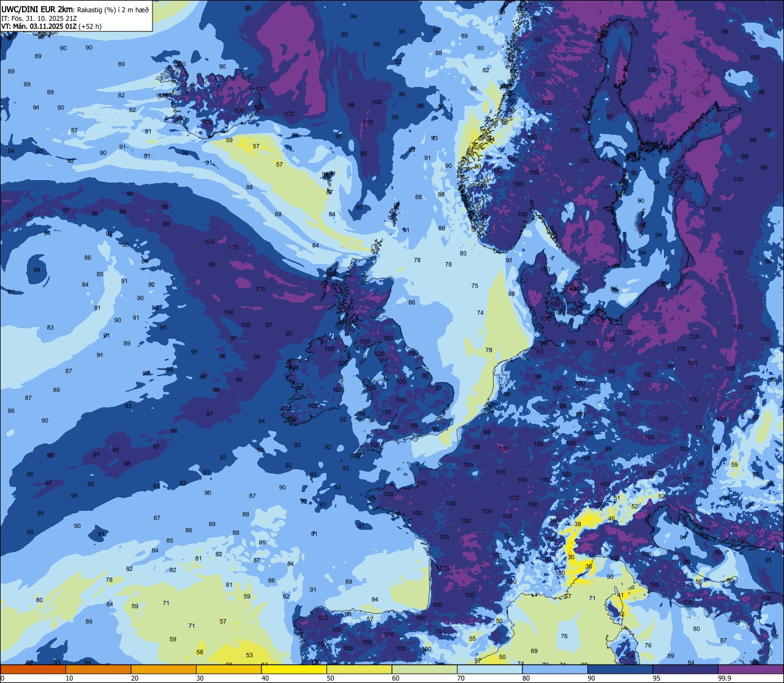Image resolution: width=784 pixels, height=683 pixels.
Task: Click the pale green 60–70 legend swatch
Action: tap(424, 669)
